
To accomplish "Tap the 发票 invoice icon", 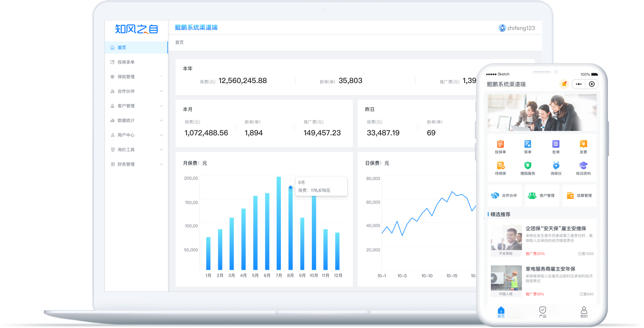I will [x=583, y=144].
